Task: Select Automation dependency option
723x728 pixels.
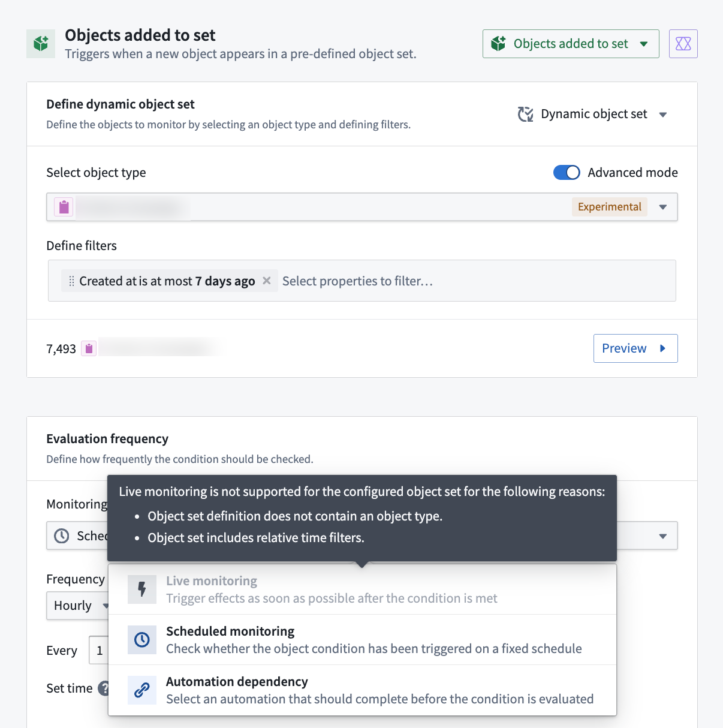Action: (362, 690)
